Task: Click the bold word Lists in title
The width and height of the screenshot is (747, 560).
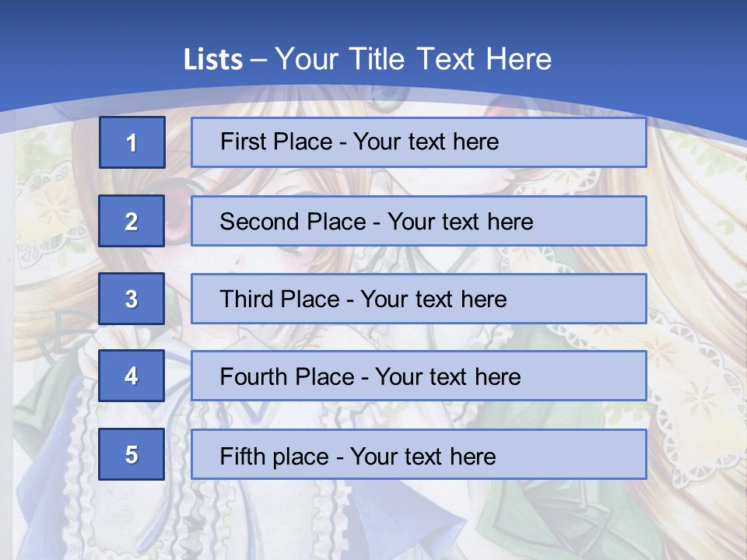Action: click(x=212, y=60)
